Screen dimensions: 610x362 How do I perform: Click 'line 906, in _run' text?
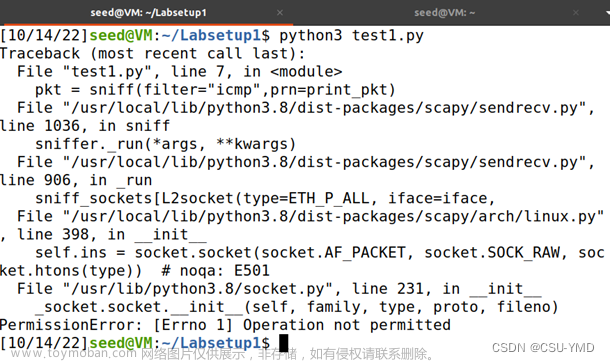tap(76, 180)
